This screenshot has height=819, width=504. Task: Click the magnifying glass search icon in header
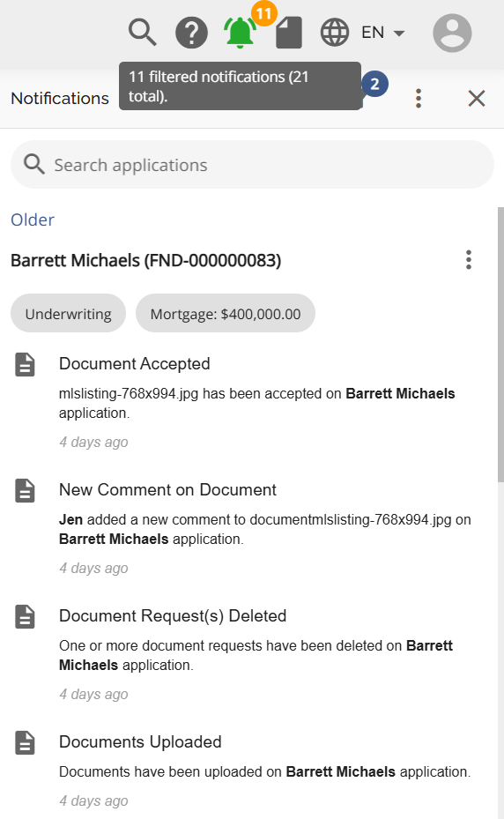pos(143,33)
